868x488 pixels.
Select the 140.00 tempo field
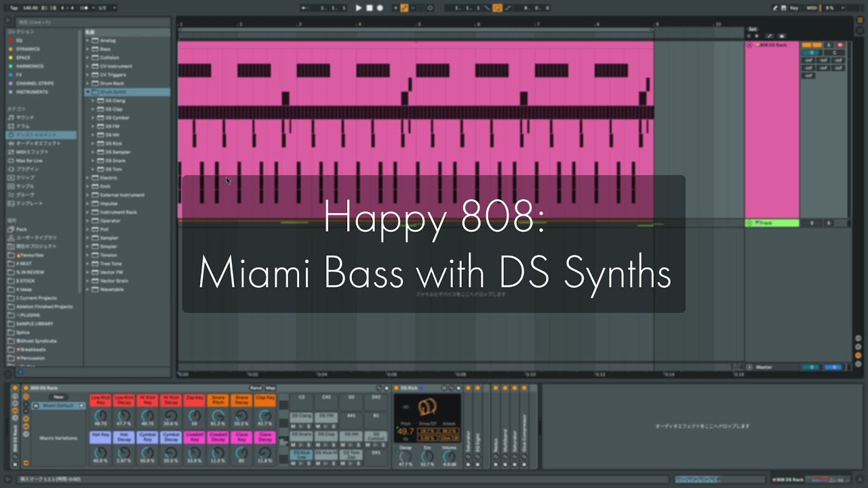pyautogui.click(x=30, y=8)
